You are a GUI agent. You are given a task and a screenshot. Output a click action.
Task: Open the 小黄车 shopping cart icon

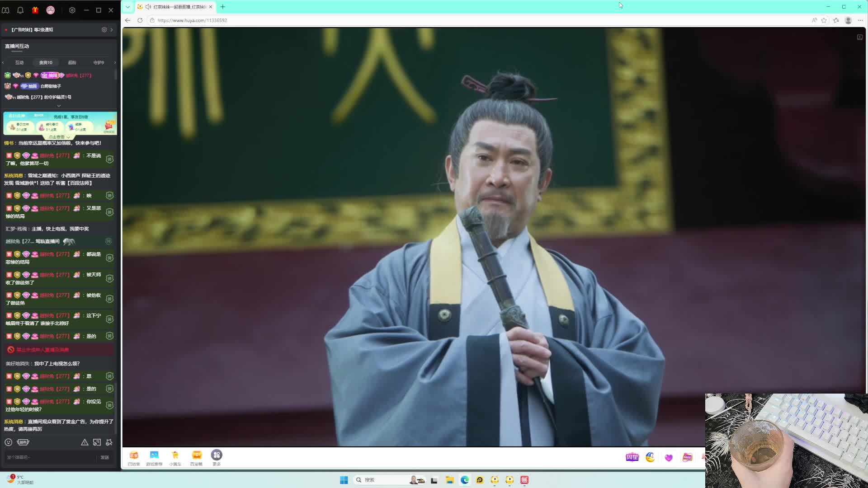pyautogui.click(x=175, y=457)
